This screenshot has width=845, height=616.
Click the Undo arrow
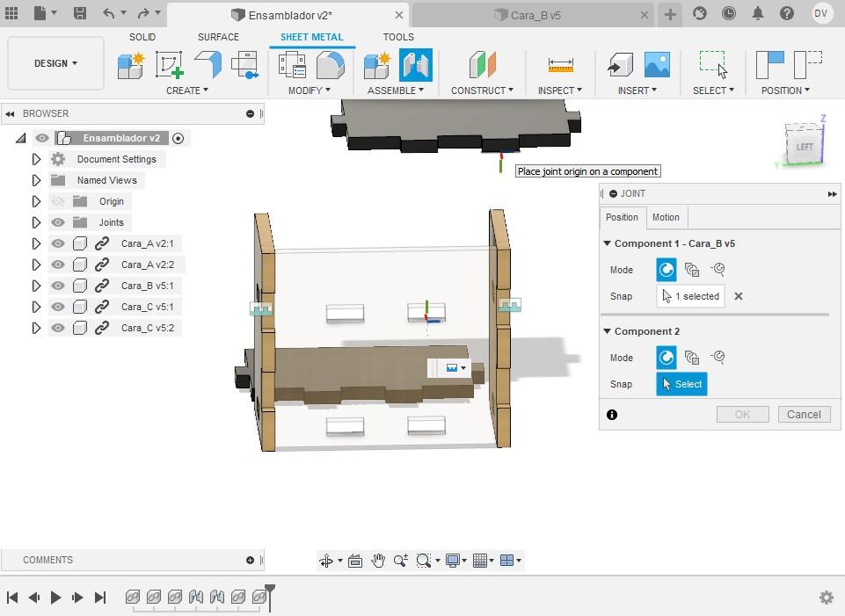108,13
